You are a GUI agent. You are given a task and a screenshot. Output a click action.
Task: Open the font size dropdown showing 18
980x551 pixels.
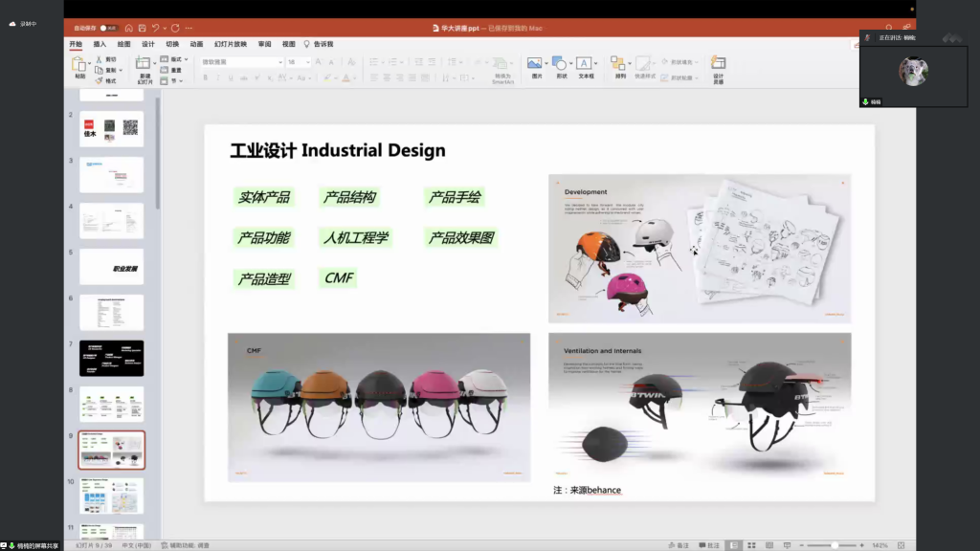pyautogui.click(x=308, y=62)
